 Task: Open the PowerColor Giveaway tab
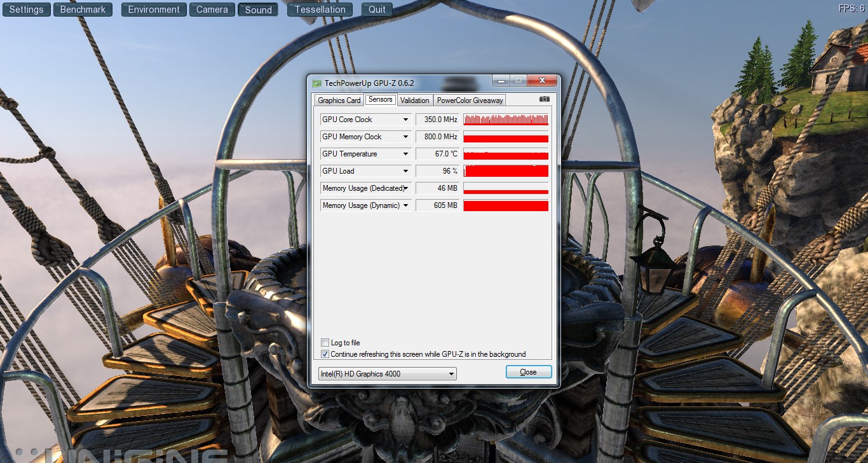point(470,100)
